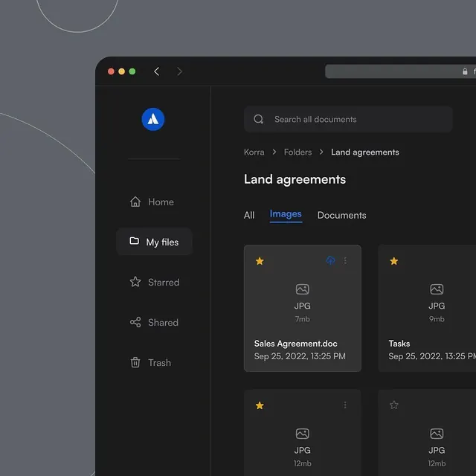Screen dimensions: 476x476
Task: Click cloud upload icon on Sales Agreement.doc card
Action: pyautogui.click(x=330, y=260)
